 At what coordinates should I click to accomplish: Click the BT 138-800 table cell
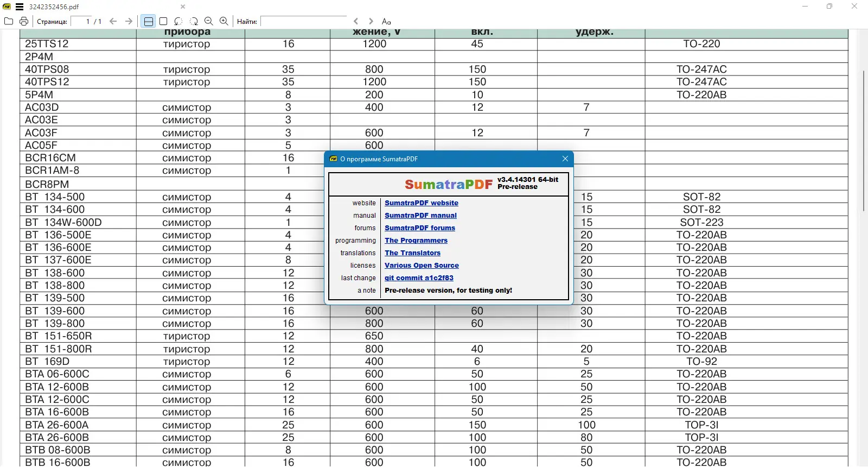tap(78, 286)
